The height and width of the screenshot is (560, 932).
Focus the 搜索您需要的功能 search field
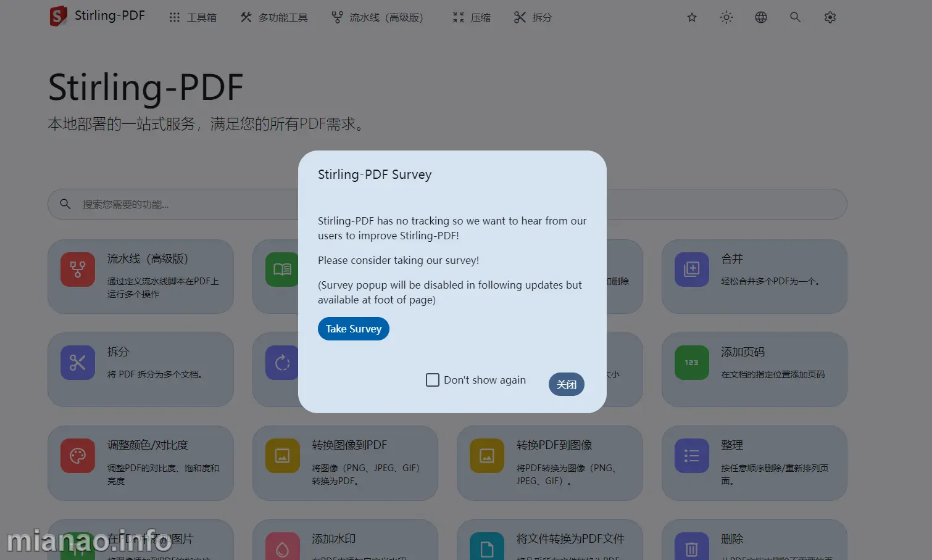pos(447,204)
